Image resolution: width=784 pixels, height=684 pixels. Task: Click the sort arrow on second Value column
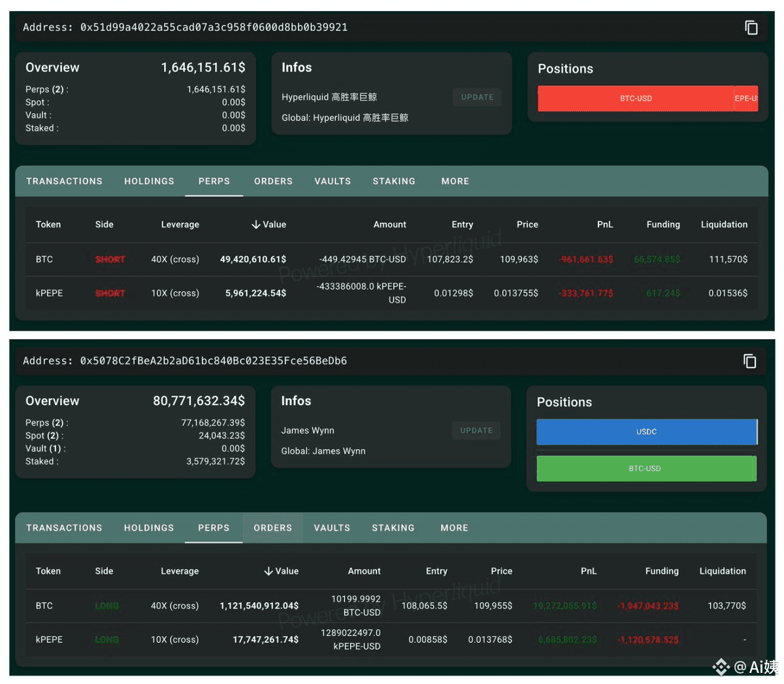pos(268,570)
